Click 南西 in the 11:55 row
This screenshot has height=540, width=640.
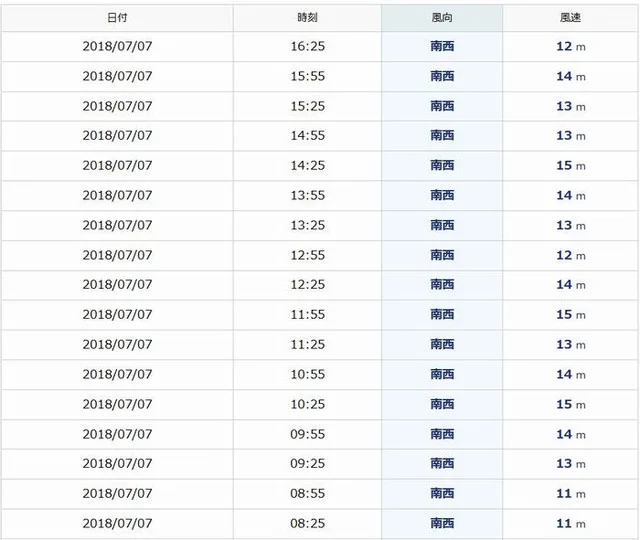[x=442, y=314]
